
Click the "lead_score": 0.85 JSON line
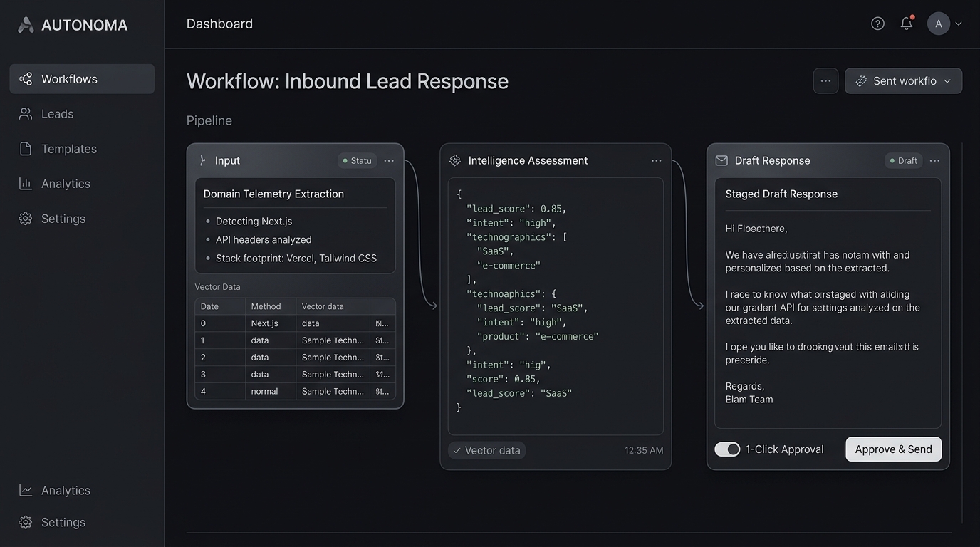coord(516,209)
